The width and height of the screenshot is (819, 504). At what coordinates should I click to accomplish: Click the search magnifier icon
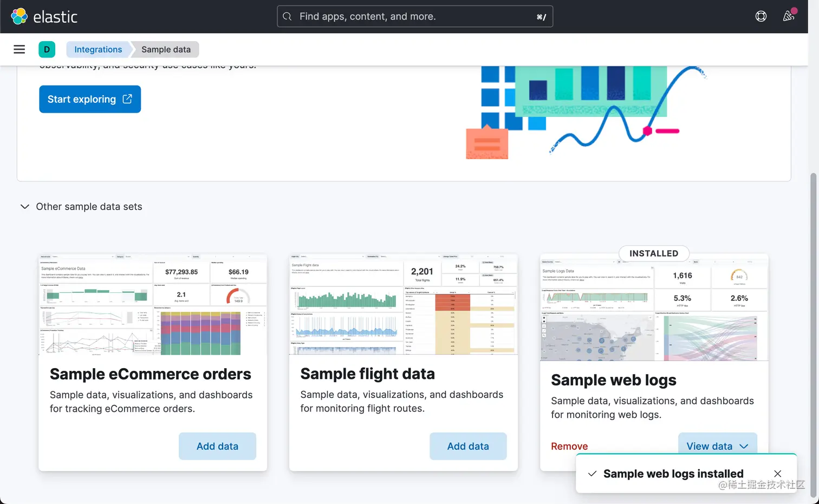(x=288, y=16)
